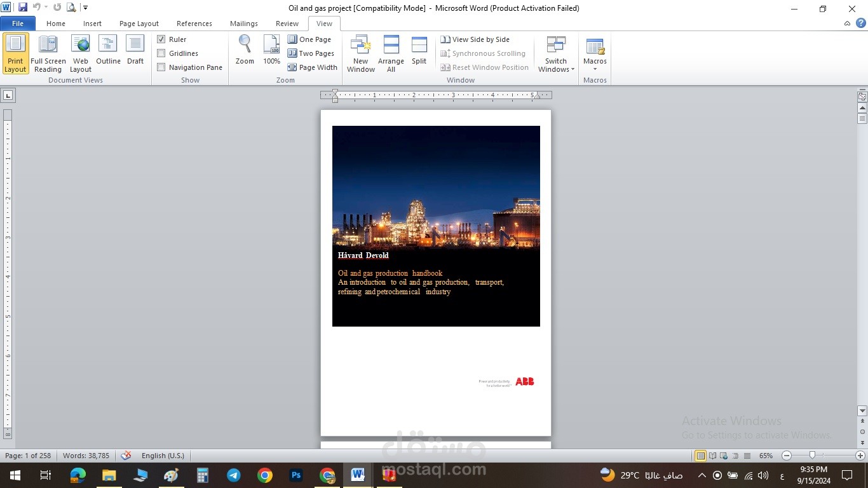This screenshot has width=868, height=488.
Task: Split the document window
Action: (419, 51)
